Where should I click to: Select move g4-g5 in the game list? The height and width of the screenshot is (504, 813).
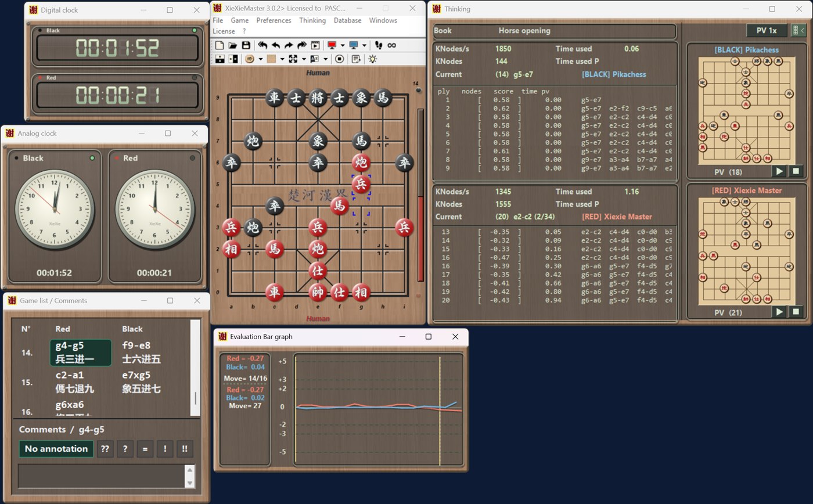[81, 352]
